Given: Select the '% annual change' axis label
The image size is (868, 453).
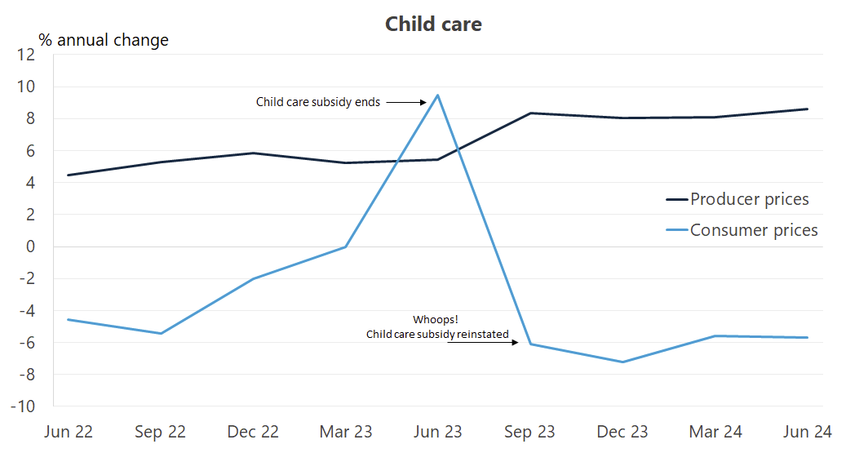Looking at the screenshot, I should (104, 40).
